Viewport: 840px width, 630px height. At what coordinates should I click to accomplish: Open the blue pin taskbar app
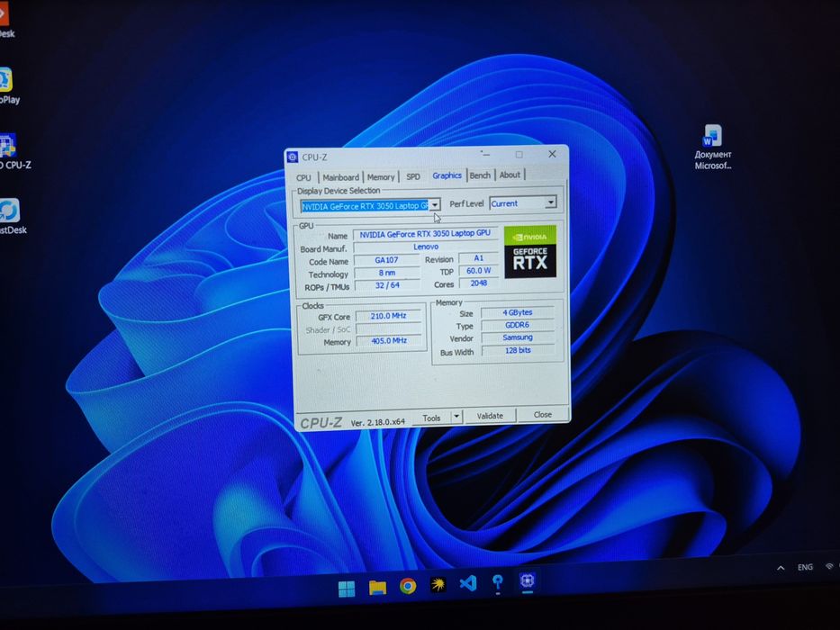coord(498,582)
